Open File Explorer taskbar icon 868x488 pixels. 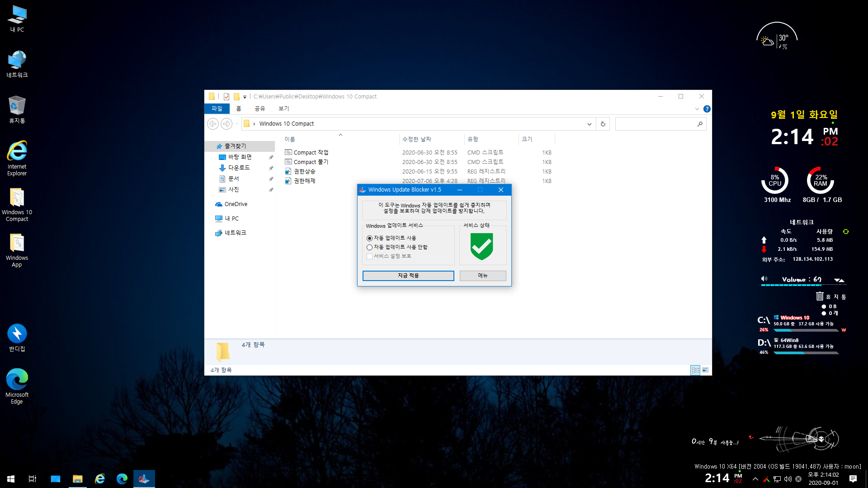click(x=78, y=479)
